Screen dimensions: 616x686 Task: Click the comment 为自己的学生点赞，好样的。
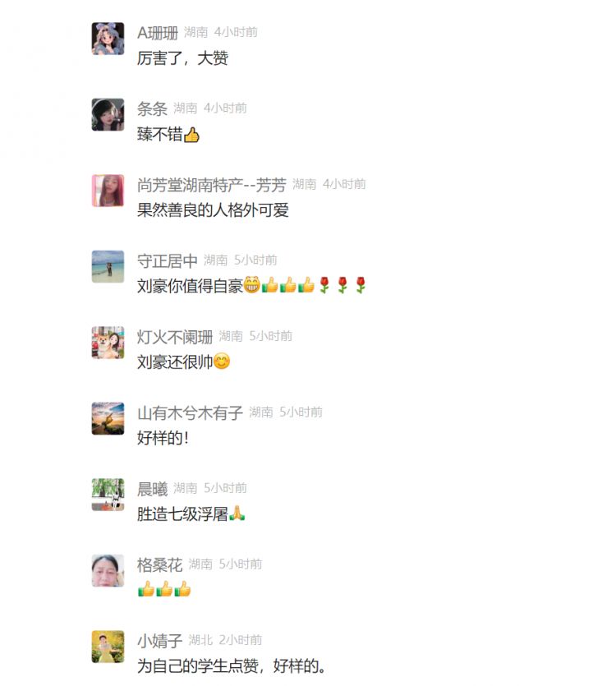point(232,666)
